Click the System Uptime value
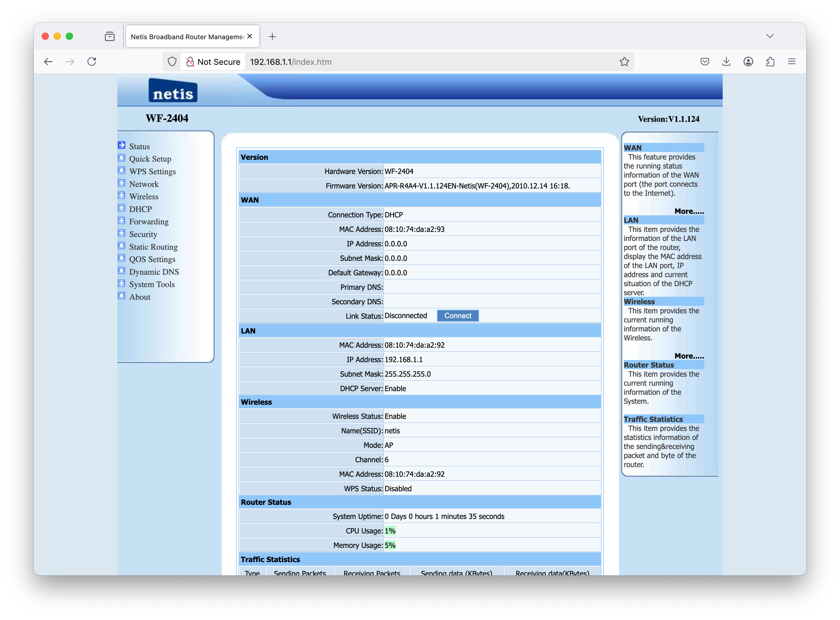 pos(444,517)
